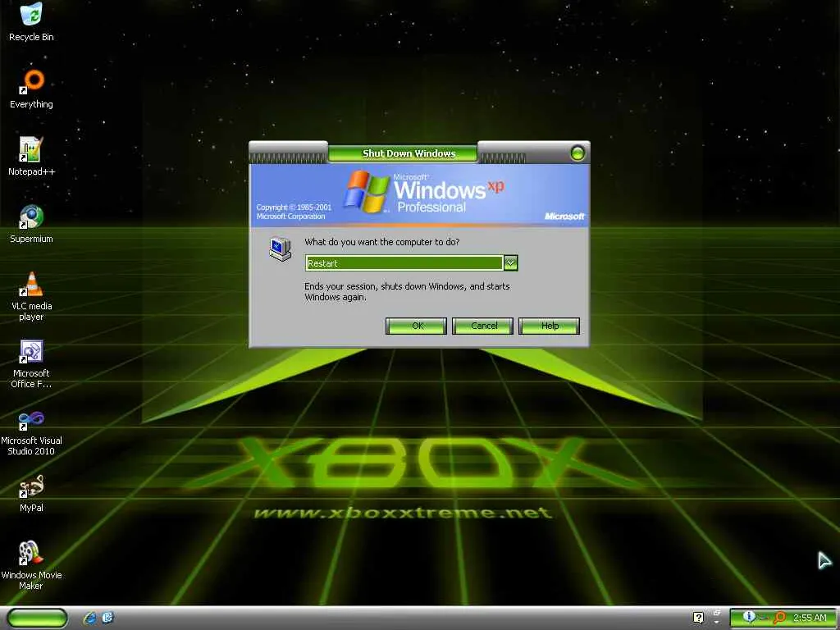Cancel the Shut Down Windows dialog

point(482,326)
